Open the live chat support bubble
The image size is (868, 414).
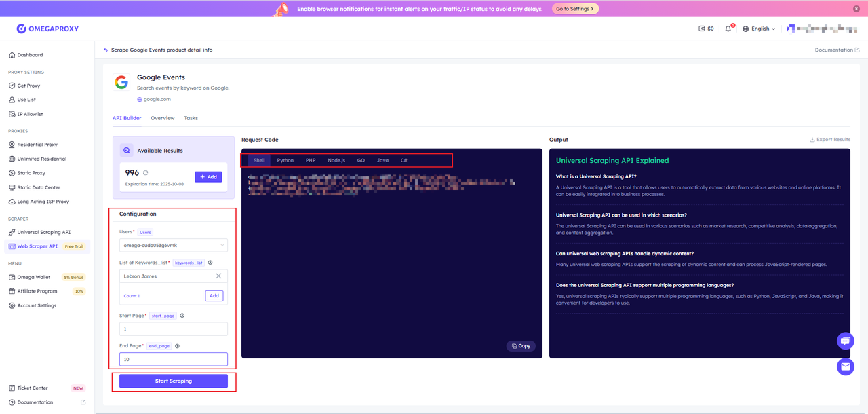pos(845,341)
